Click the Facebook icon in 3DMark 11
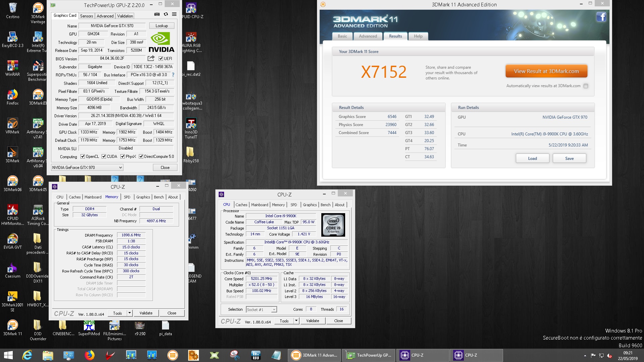644x362 pixels. point(601,17)
